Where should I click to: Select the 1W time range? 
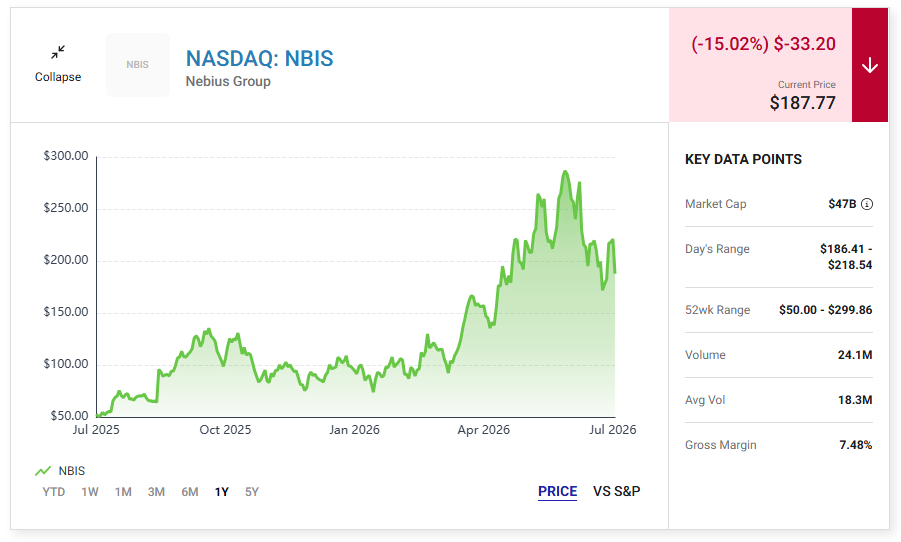90,492
